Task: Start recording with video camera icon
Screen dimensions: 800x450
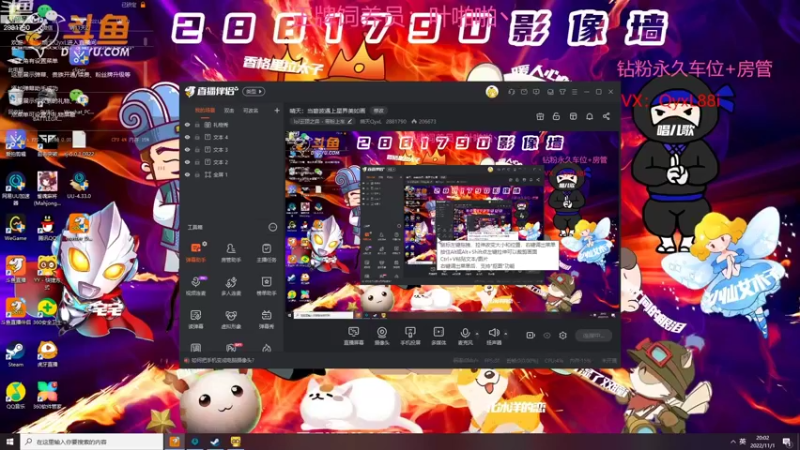Action: (x=531, y=335)
